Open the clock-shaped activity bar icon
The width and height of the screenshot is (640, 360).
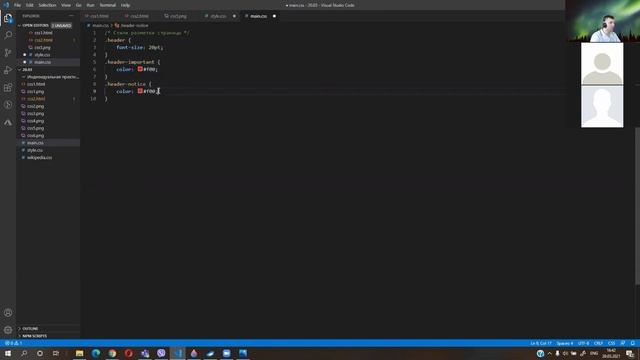tap(8, 105)
